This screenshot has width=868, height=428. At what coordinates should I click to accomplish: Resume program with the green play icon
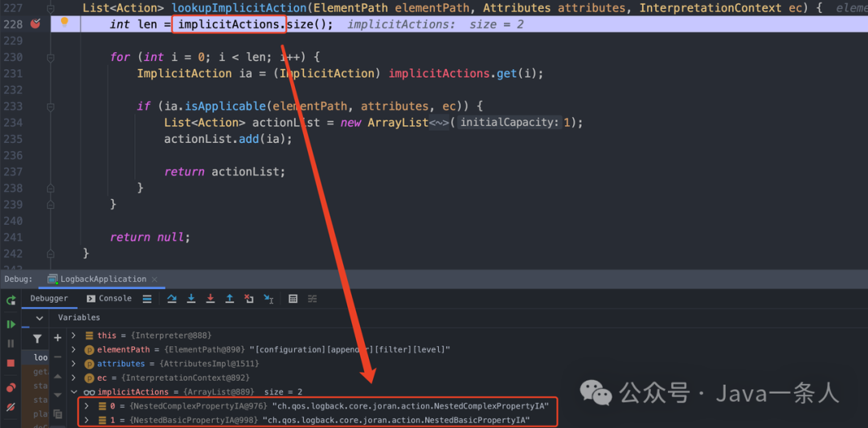click(10, 324)
